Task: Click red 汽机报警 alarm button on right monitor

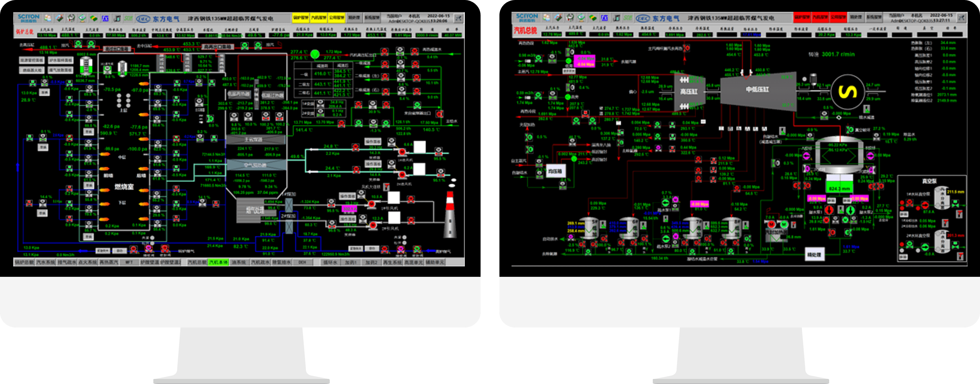Action: point(820,17)
